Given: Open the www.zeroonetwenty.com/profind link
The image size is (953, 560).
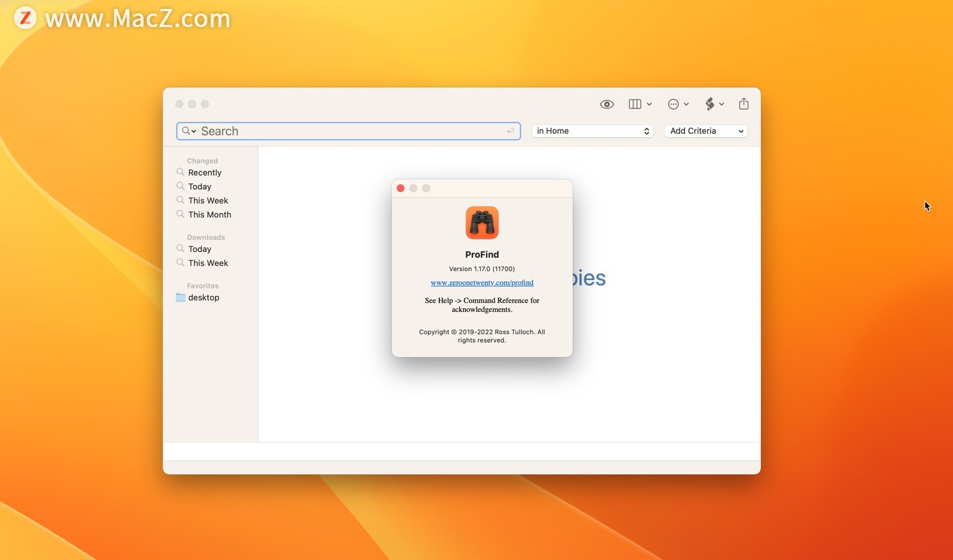Looking at the screenshot, I should pyautogui.click(x=482, y=283).
